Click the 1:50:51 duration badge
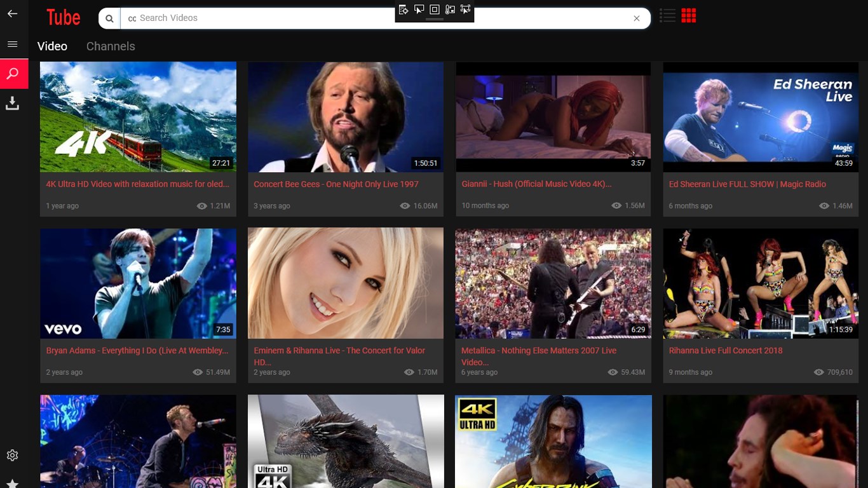 [x=426, y=163]
